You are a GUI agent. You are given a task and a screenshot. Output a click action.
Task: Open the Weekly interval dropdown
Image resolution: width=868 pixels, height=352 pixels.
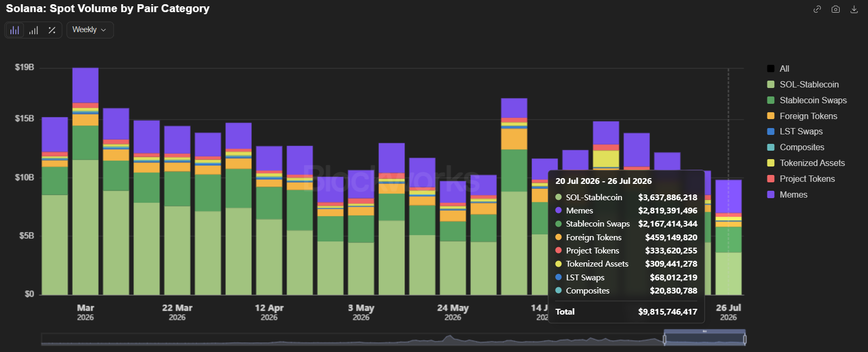pos(90,30)
